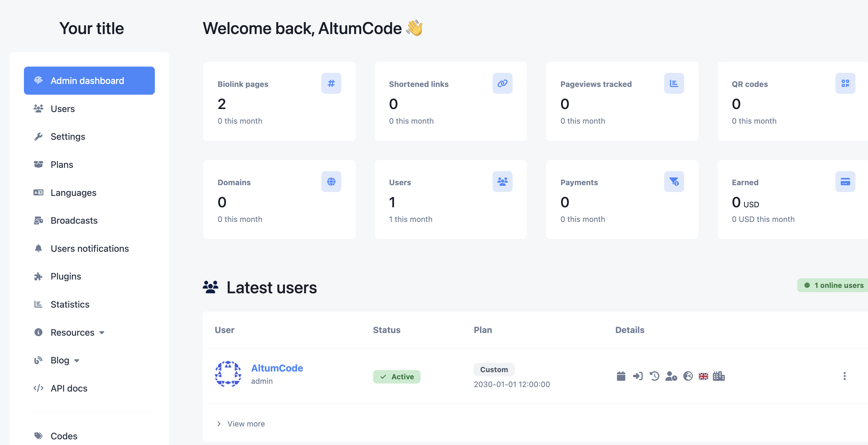Open the three-dot actions menu for AltumCode
Viewport: 868px width, 445px height.
pos(844,376)
